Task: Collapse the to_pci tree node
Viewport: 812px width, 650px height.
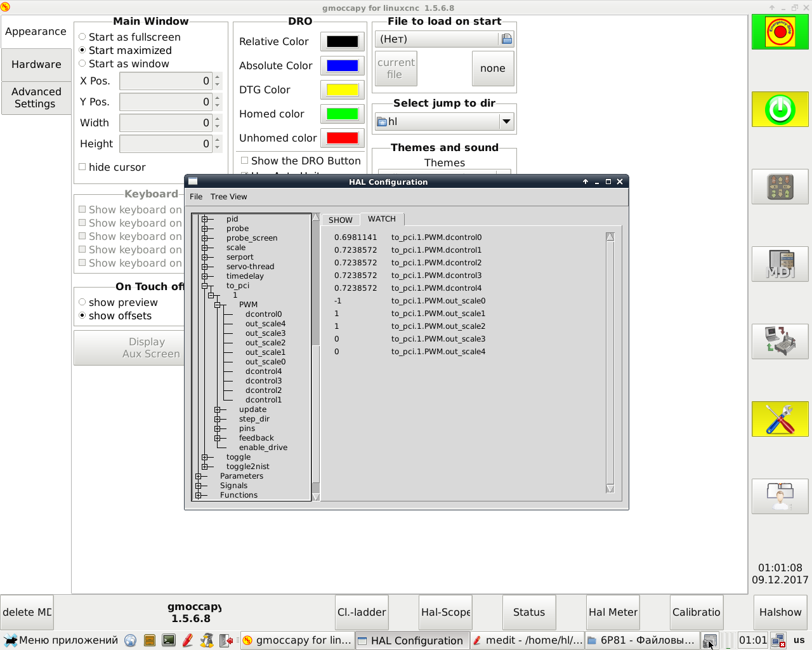Action: [205, 286]
